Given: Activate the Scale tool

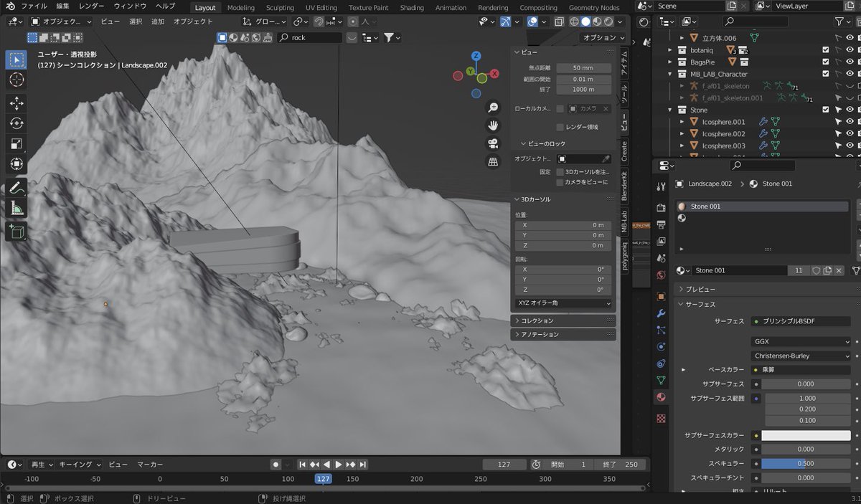Looking at the screenshot, I should tap(17, 144).
